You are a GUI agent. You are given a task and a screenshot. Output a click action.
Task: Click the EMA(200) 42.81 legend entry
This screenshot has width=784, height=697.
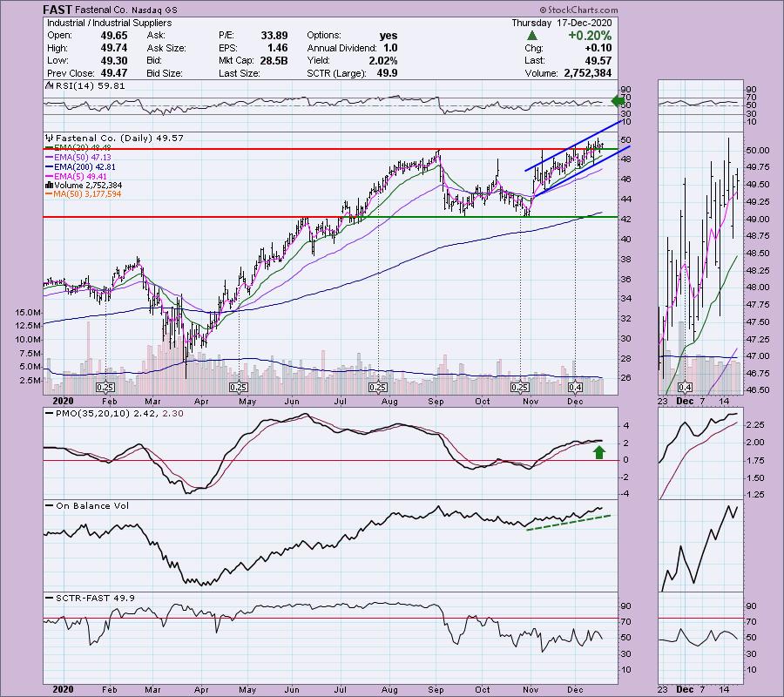click(x=80, y=167)
